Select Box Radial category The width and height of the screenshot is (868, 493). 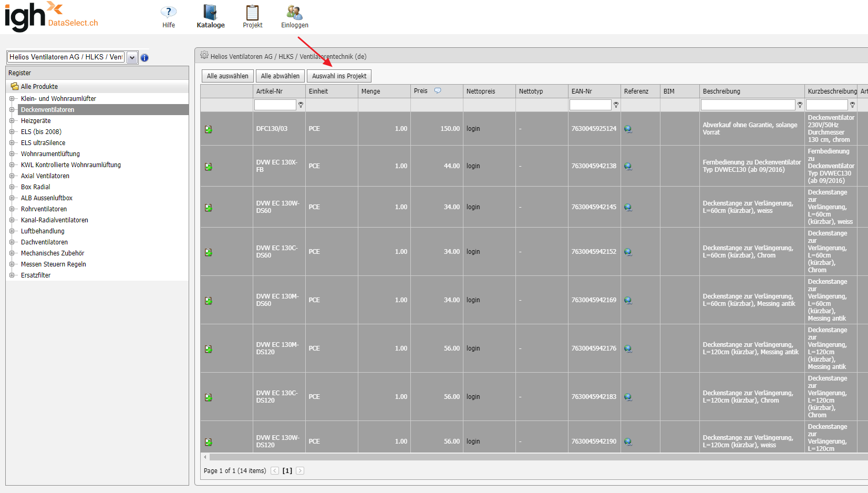[35, 187]
